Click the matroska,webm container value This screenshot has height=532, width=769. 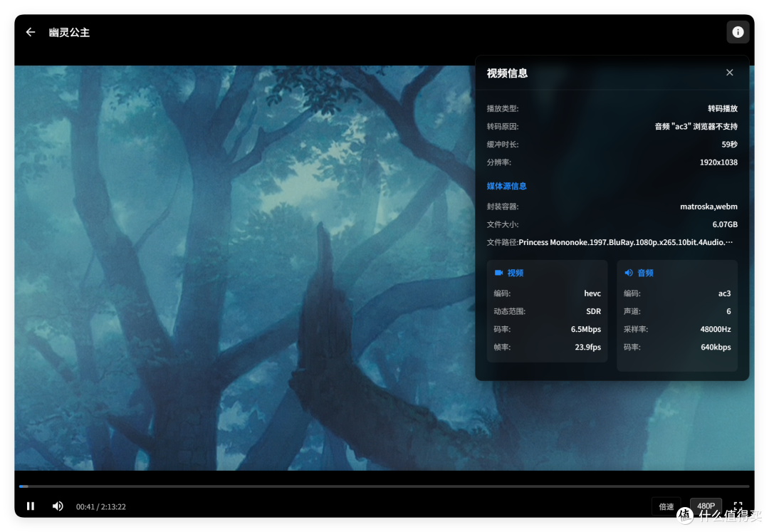pyautogui.click(x=708, y=207)
